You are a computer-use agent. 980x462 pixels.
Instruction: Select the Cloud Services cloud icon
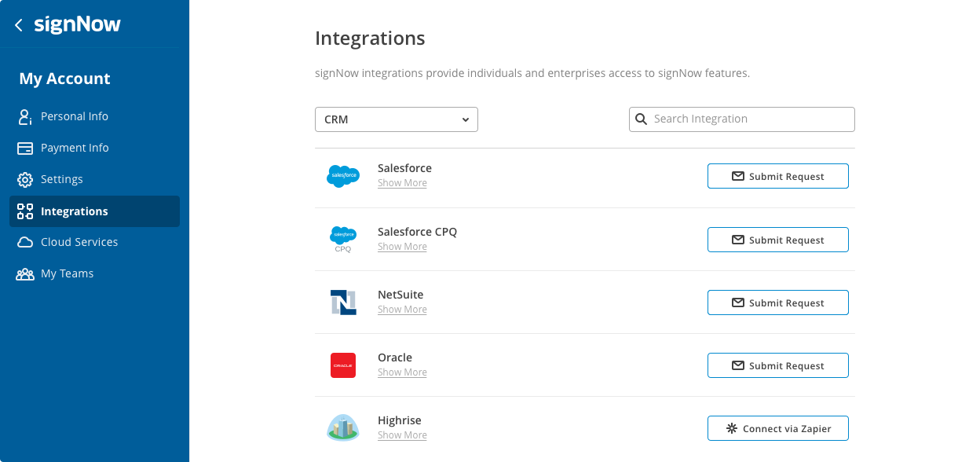click(x=24, y=241)
